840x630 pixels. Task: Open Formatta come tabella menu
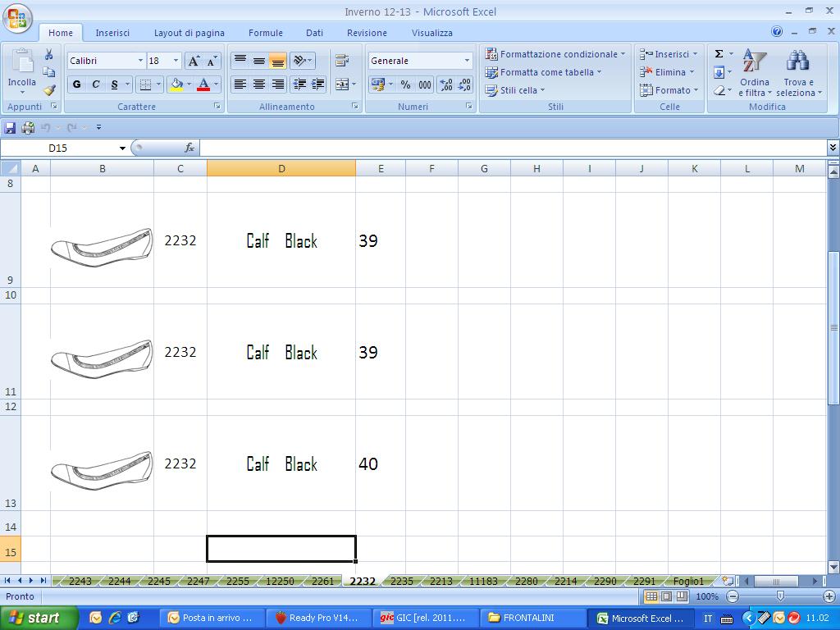tap(543, 72)
